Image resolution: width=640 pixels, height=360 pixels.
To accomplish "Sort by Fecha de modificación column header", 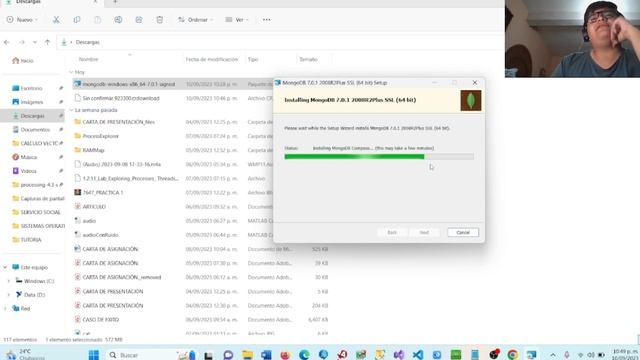I will click(x=213, y=59).
